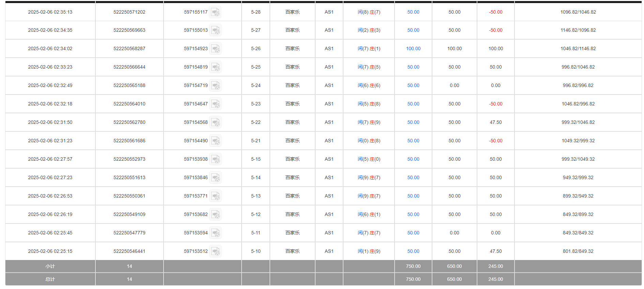
Task: Open the blue 50.00 amount in row 5-28
Action: pos(413,12)
